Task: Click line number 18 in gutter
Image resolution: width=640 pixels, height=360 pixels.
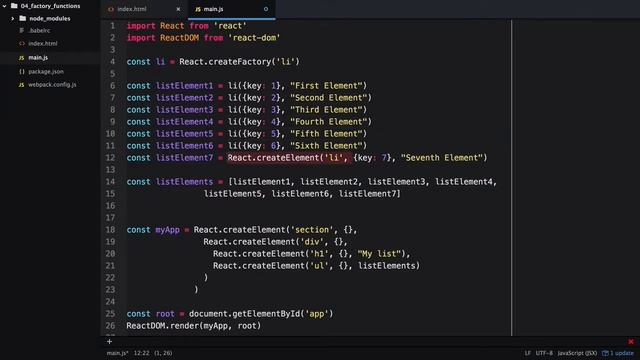Action: point(110,229)
